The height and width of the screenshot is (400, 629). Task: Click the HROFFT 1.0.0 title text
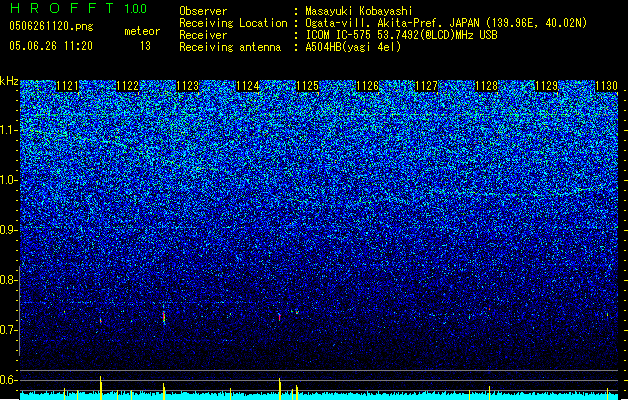[x=79, y=8]
